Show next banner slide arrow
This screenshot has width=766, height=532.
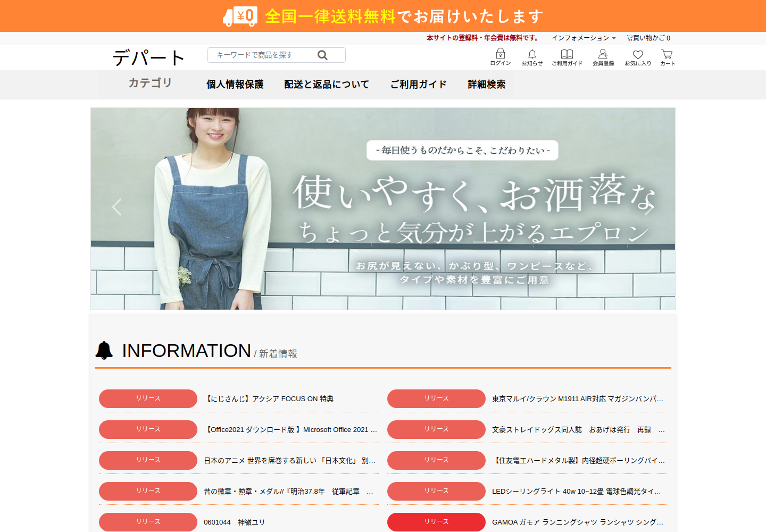(x=648, y=207)
